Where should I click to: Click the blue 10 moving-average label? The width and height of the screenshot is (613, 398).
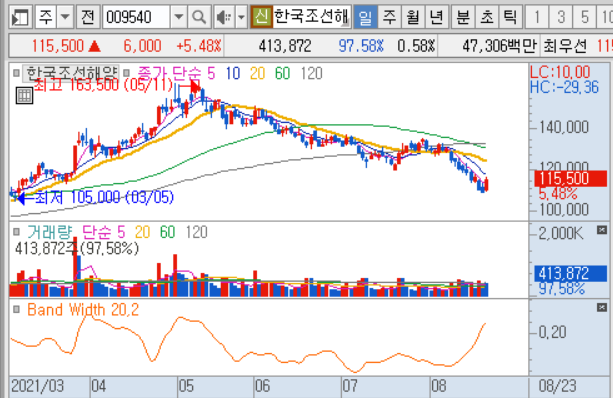click(x=233, y=73)
